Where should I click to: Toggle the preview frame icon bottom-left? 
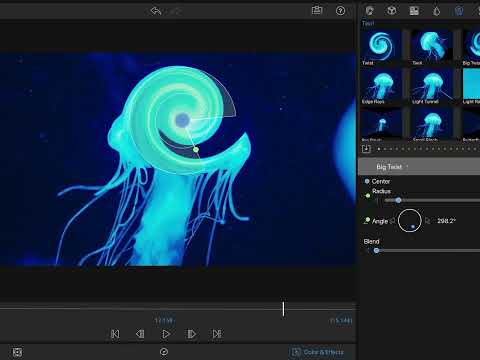(17, 353)
